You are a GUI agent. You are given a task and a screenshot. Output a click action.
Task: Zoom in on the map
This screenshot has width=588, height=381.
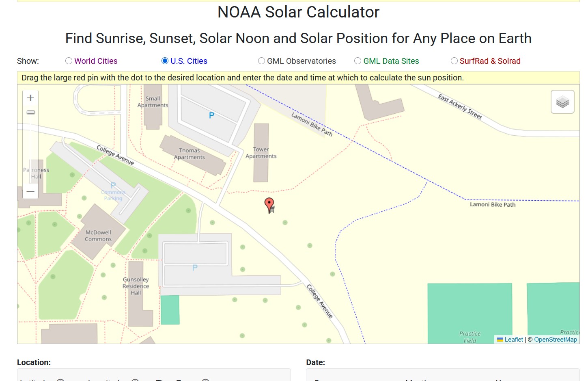click(30, 98)
